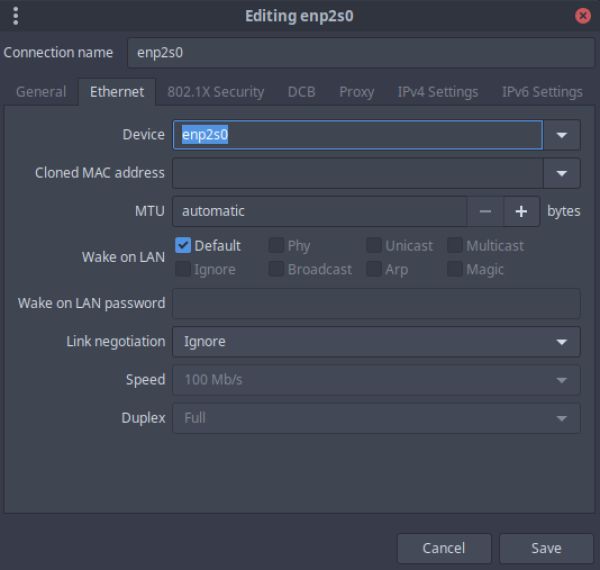Click inside the Device name field
This screenshot has height=570, width=600.
point(357,135)
